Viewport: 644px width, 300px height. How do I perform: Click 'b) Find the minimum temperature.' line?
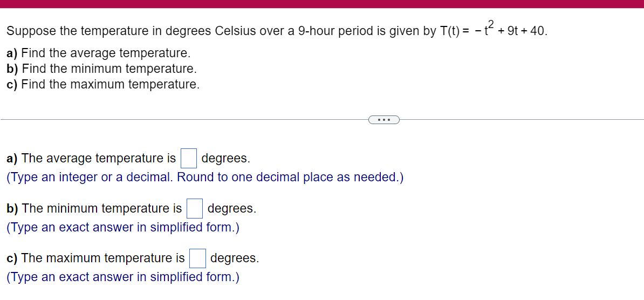tap(102, 69)
